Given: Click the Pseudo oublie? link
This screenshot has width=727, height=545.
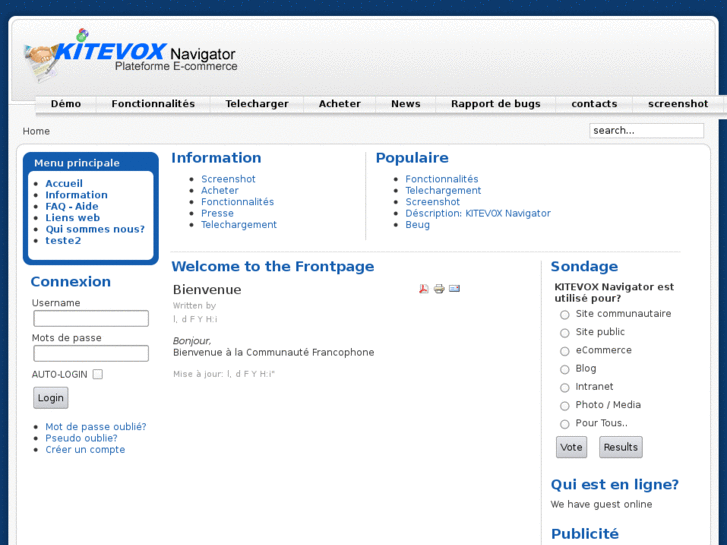Looking at the screenshot, I should (x=81, y=438).
